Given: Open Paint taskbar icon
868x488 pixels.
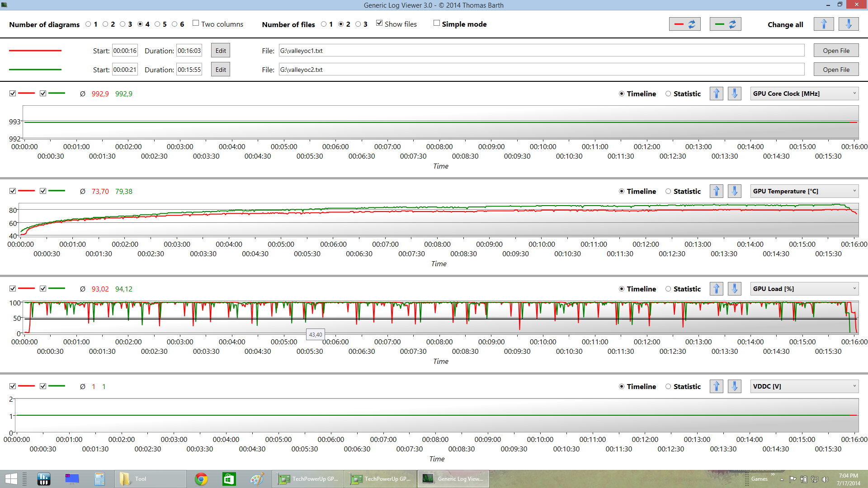Looking at the screenshot, I should [x=257, y=479].
